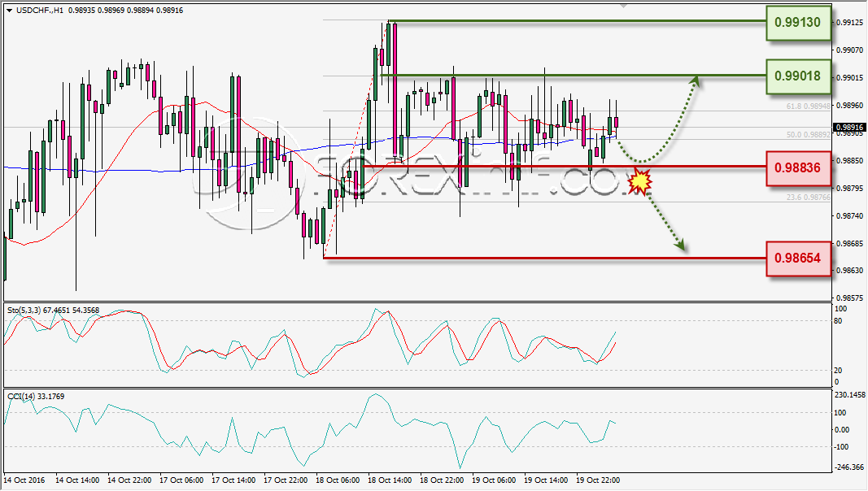Image resolution: width=868 pixels, height=491 pixels.
Task: Open the chart dropdown triangle beside USDCHF
Action: pos(10,11)
